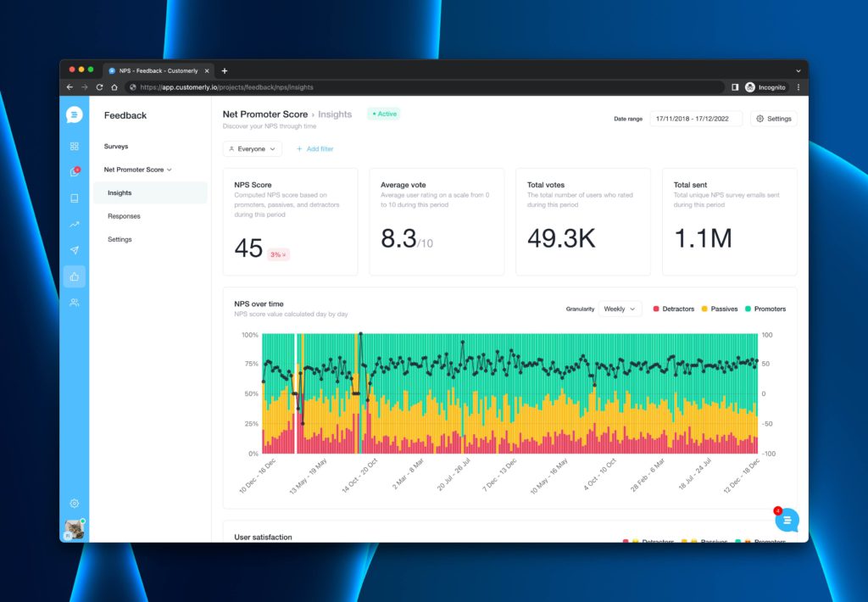Screen dimensions: 868x602
Task: Open the date range field
Action: (x=695, y=119)
